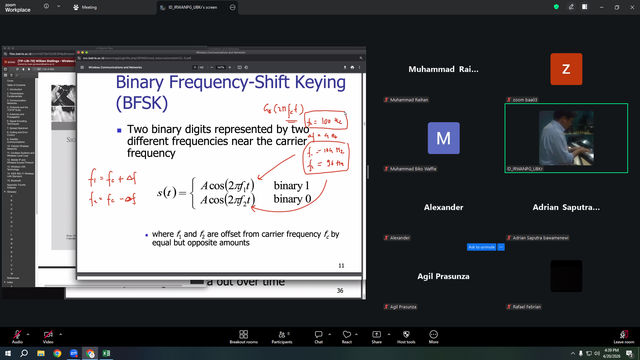Switch to the Meeting tab
This screenshot has height=360, width=640.
[85, 7]
